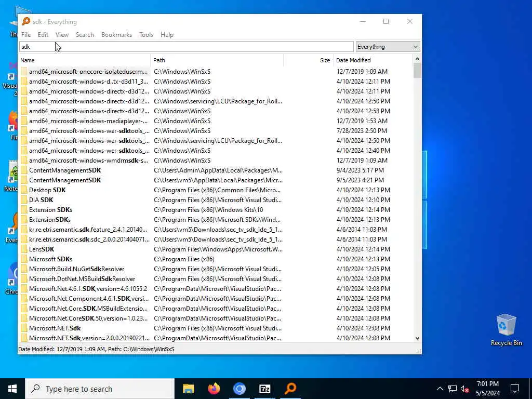
Task: Select the Microsoft SDKs folder name
Action: tap(50, 259)
